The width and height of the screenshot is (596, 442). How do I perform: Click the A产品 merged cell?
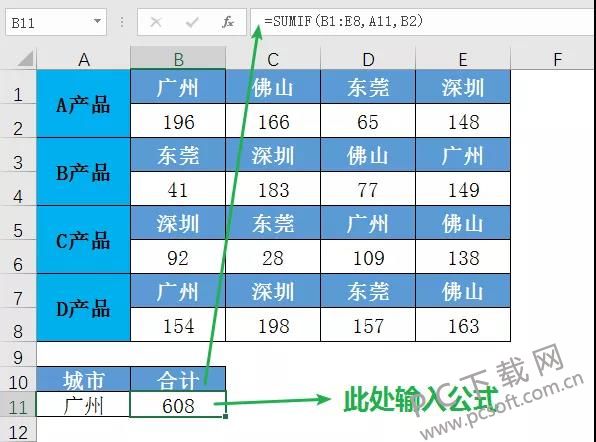pos(84,103)
